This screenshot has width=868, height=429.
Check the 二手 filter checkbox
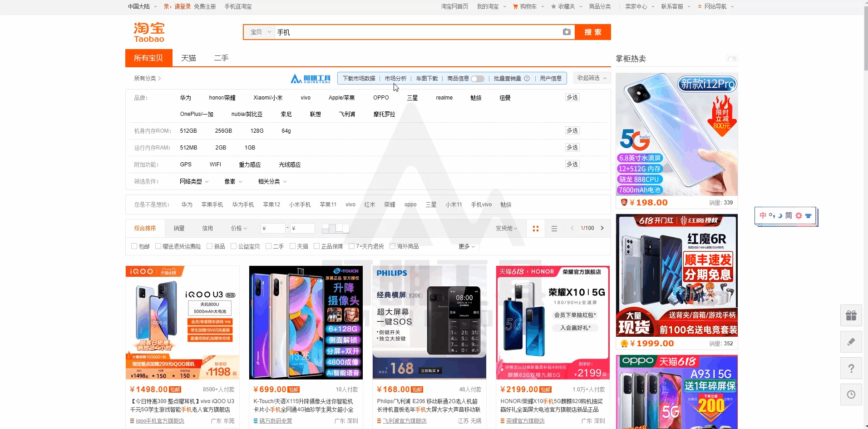(268, 246)
